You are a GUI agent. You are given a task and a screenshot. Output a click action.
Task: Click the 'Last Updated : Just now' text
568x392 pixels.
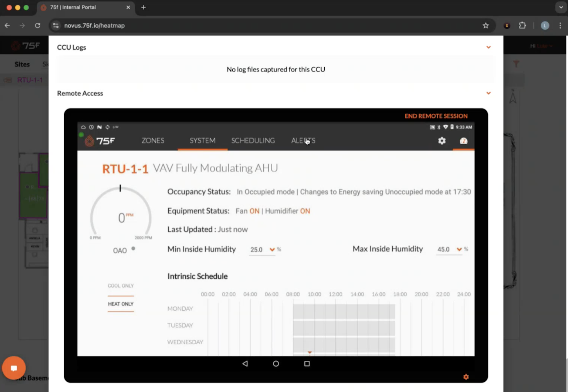coord(207,229)
